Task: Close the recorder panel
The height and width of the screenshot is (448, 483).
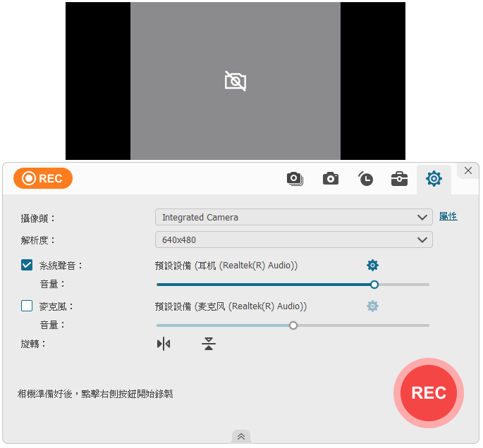Action: [468, 170]
